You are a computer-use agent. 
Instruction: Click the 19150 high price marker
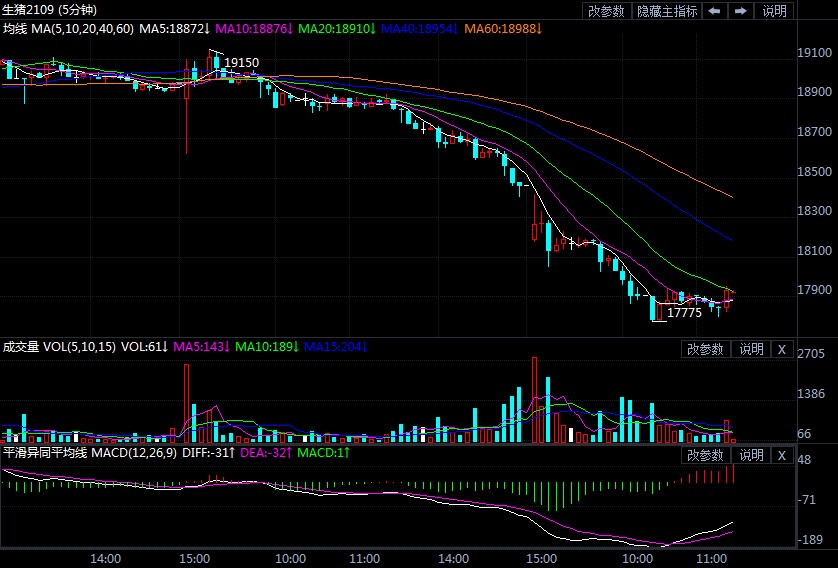click(x=242, y=63)
